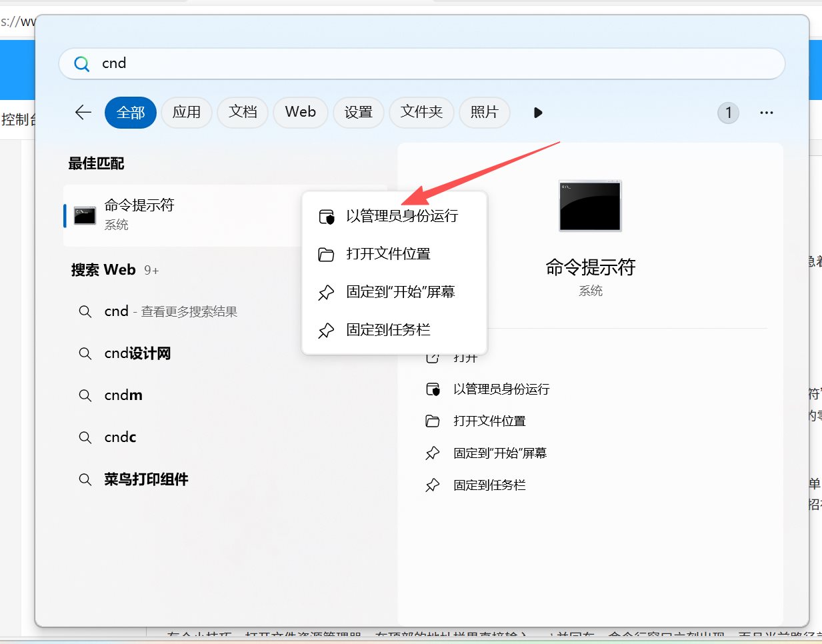The height and width of the screenshot is (644, 822).
Task: Click large 命令提示符 thumbnail in preview pane
Action: coord(590,205)
